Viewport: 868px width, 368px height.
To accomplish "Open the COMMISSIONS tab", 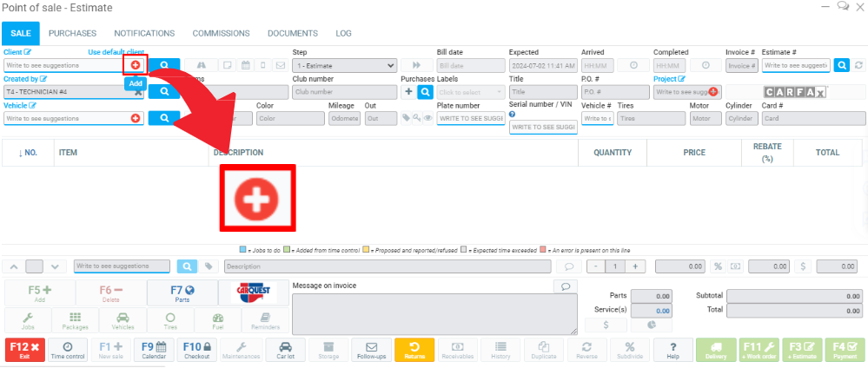I will (x=222, y=33).
